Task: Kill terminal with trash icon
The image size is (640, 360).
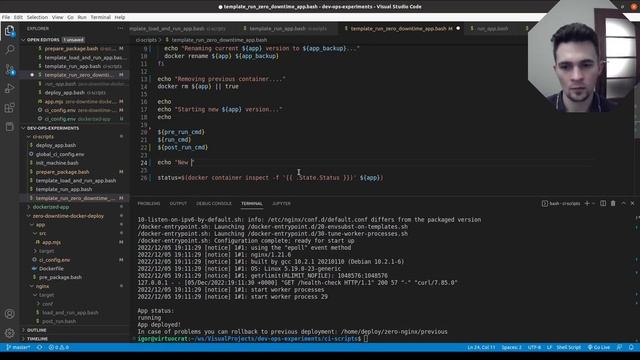Action: click(x=613, y=203)
